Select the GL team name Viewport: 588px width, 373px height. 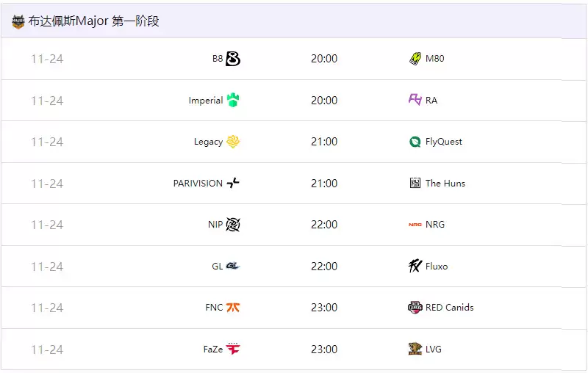click(x=217, y=267)
